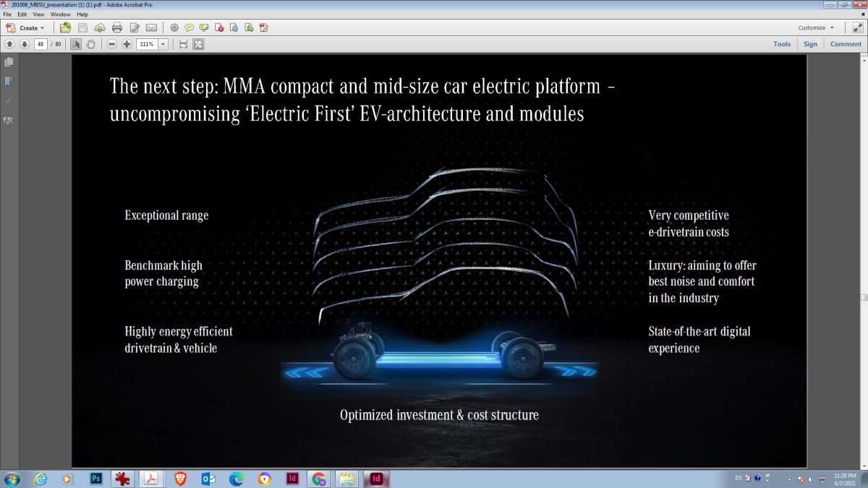Viewport: 868px width, 488px height.
Task: Open a PDF with the Open file icon
Action: pos(64,27)
